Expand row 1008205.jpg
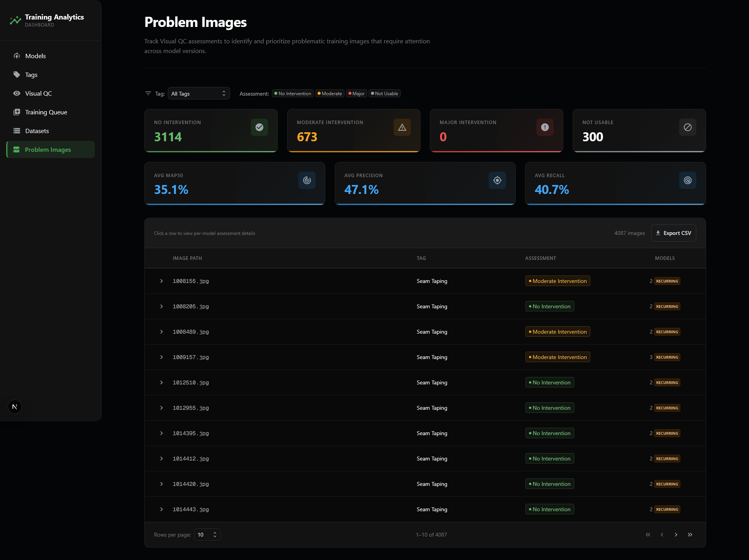749x560 pixels. coord(162,306)
